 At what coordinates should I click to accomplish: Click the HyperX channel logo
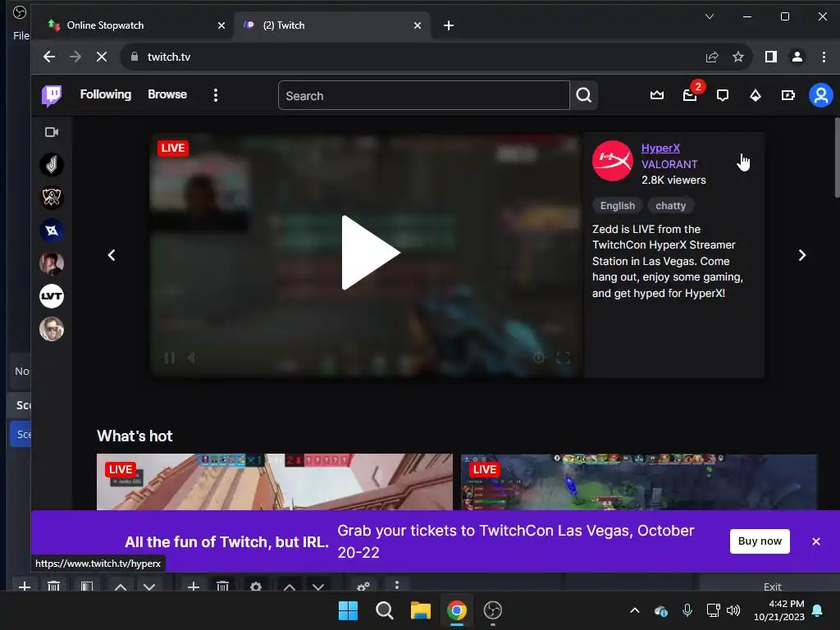click(612, 161)
